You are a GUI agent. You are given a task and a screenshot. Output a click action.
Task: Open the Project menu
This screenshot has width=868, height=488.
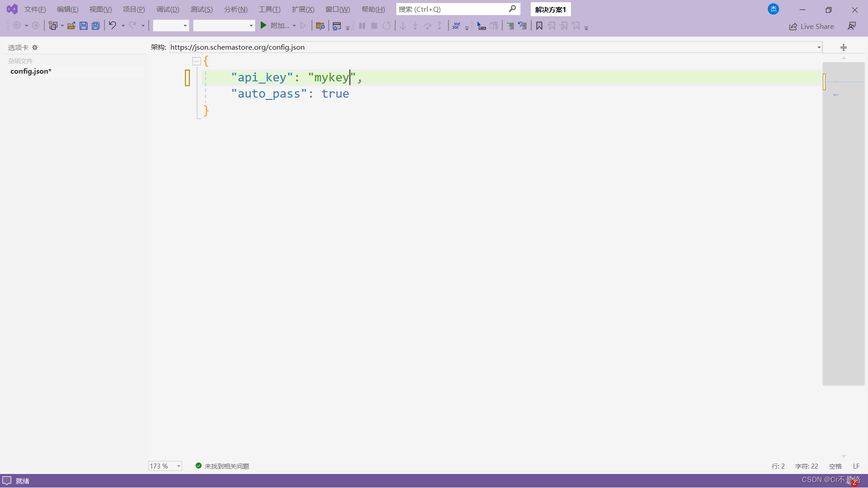134,9
